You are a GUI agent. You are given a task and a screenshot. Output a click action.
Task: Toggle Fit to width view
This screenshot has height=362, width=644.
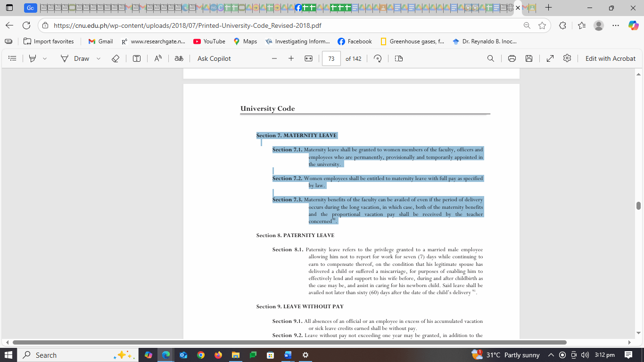[x=308, y=58]
